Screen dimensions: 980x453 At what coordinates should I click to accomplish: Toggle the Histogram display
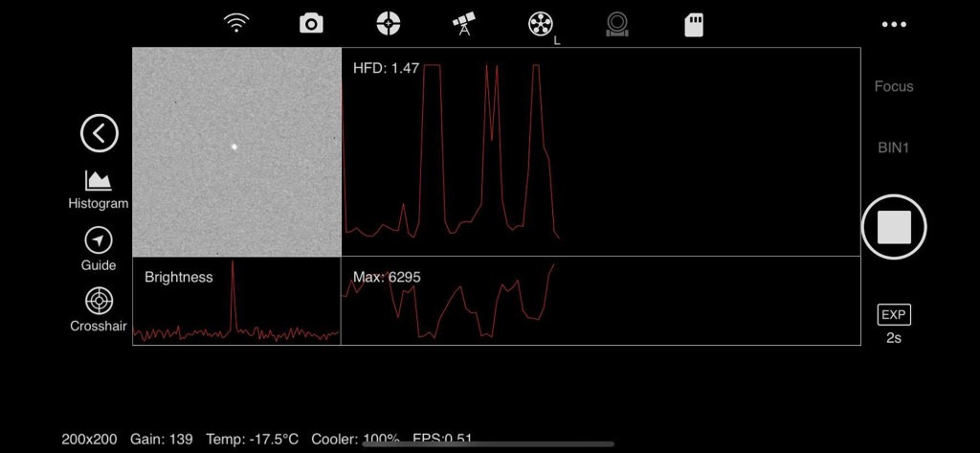(99, 189)
